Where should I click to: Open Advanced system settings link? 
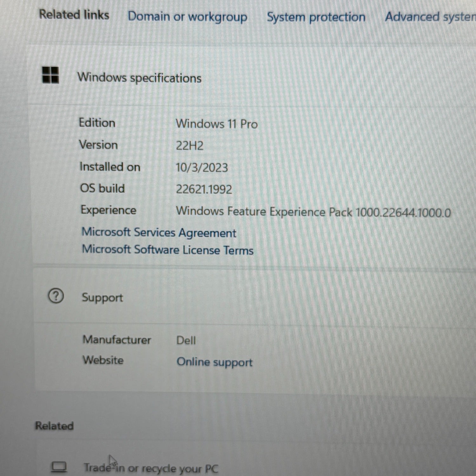click(431, 17)
